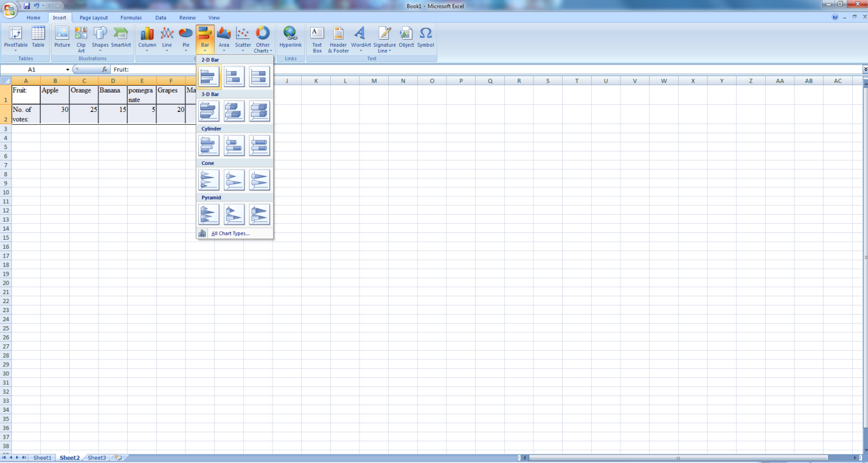Open the Column chart dropdown

pos(147,39)
